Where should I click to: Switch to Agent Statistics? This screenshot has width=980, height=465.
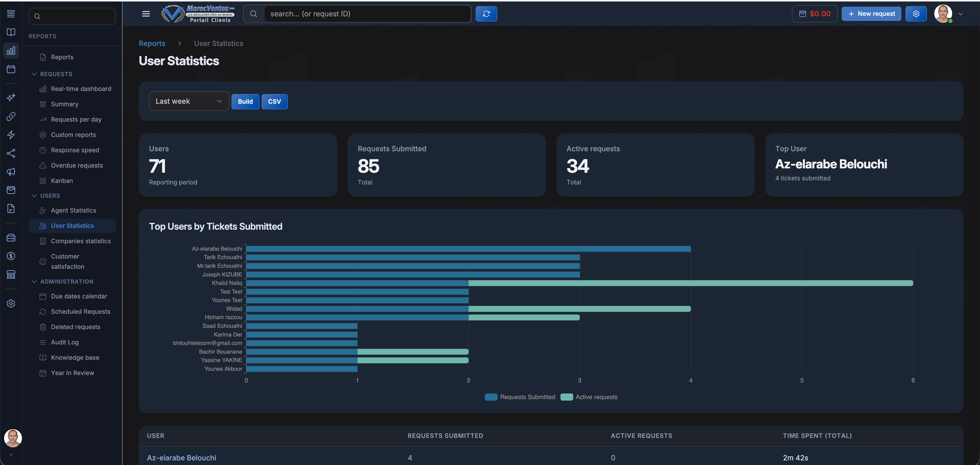[x=73, y=210]
